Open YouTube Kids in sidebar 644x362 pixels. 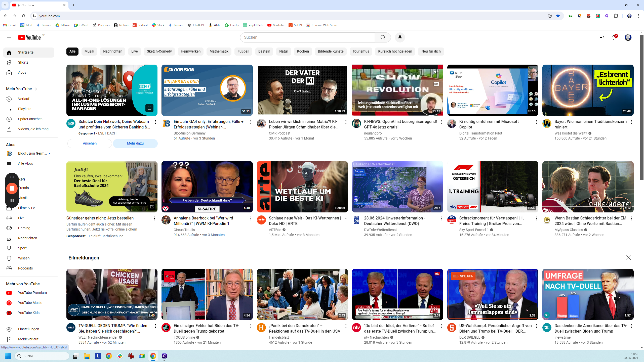29,313
